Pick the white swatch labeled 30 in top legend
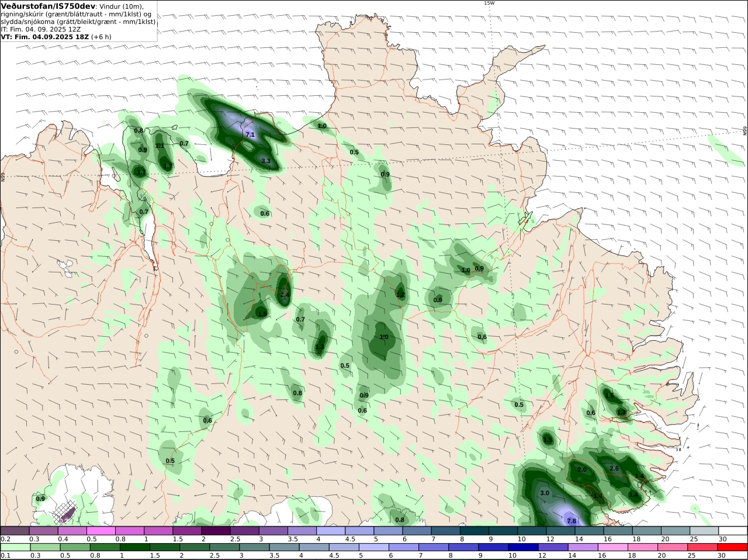This screenshot has height=560, width=748. coord(733,531)
